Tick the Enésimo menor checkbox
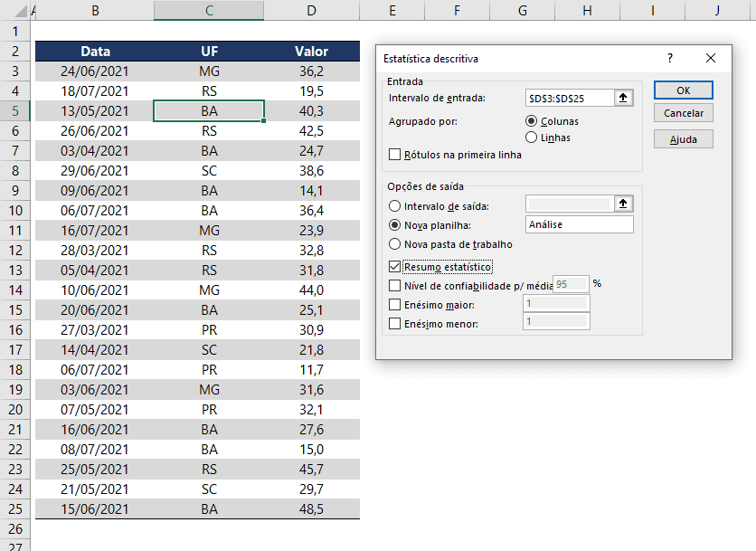 click(394, 324)
